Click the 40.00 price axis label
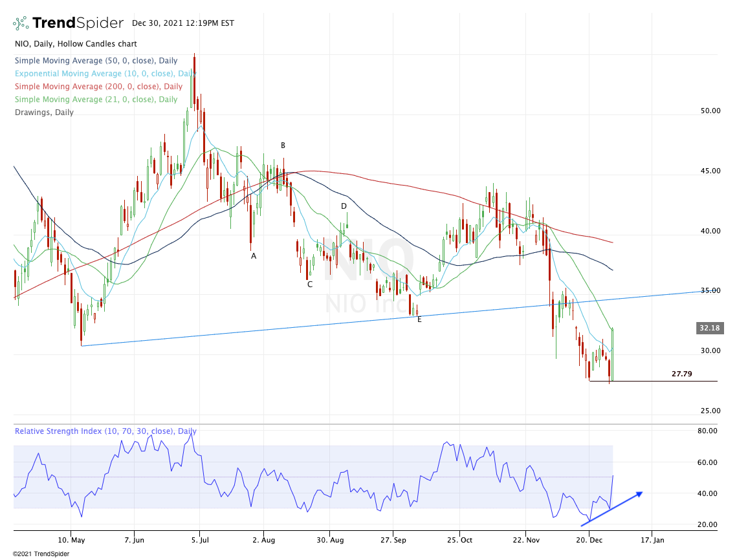Screen dimensions: 737x560 710,231
